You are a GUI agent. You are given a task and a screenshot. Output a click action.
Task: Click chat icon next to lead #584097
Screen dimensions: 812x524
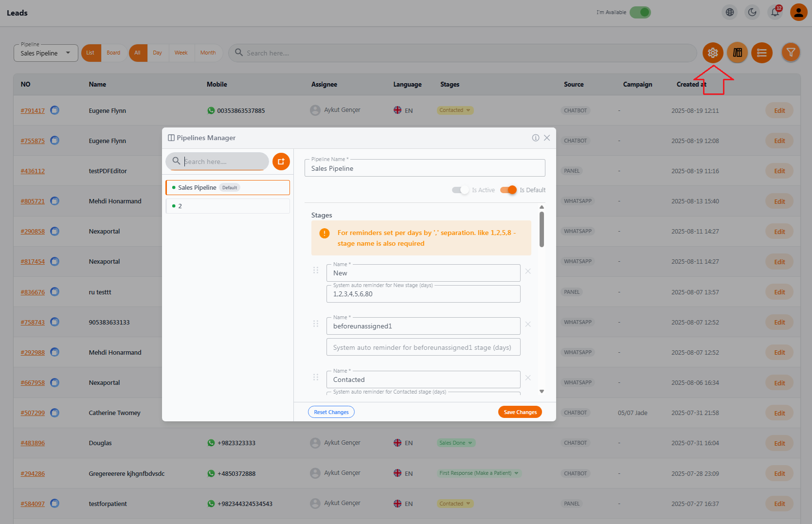[x=55, y=503]
